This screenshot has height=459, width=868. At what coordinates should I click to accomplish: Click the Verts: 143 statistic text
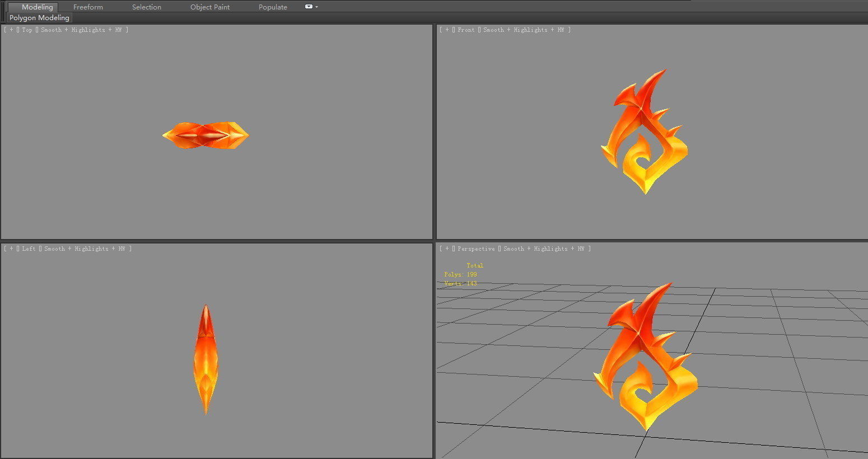[x=460, y=284]
